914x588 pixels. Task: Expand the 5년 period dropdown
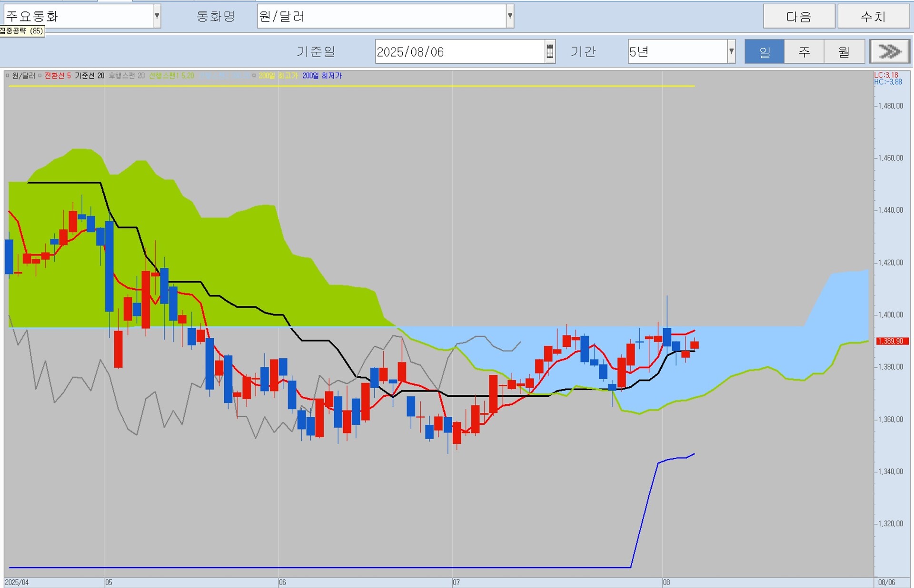click(731, 51)
